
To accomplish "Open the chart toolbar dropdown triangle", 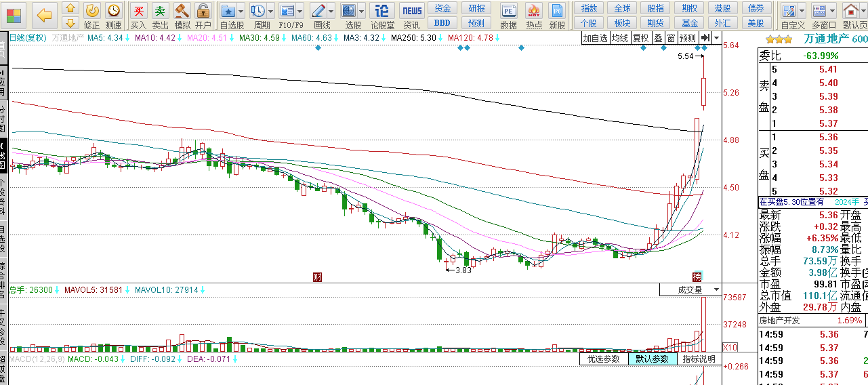I will [x=717, y=38].
